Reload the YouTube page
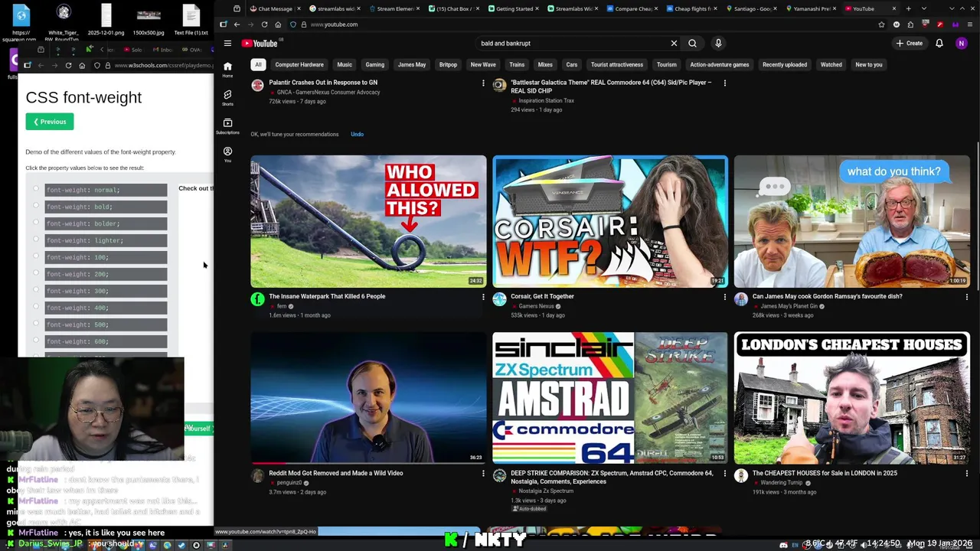The height and width of the screenshot is (551, 980). [x=264, y=24]
